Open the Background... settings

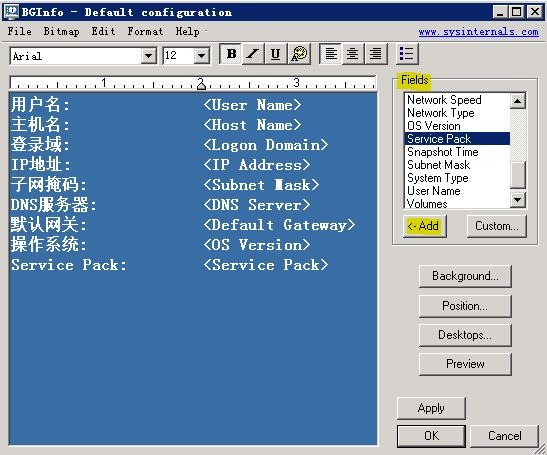click(465, 276)
